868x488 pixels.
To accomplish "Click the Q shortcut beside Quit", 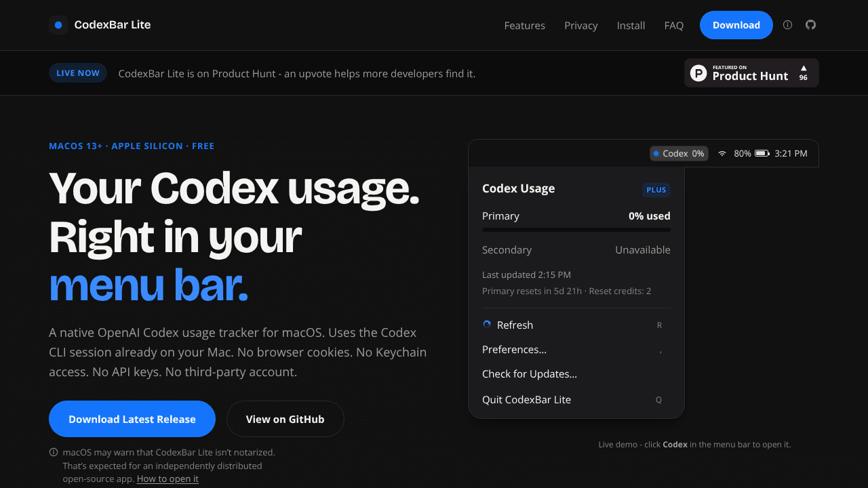I will 658,400.
